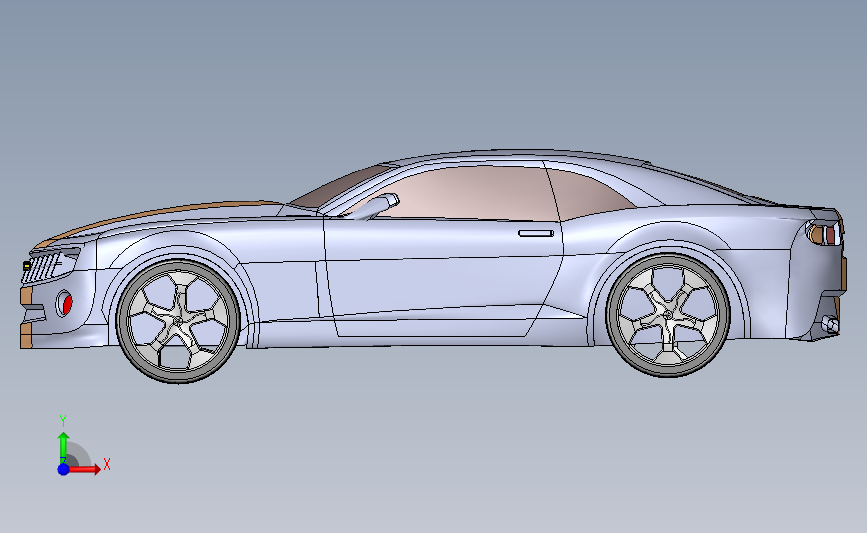Select the windshield glass

pos(340,188)
